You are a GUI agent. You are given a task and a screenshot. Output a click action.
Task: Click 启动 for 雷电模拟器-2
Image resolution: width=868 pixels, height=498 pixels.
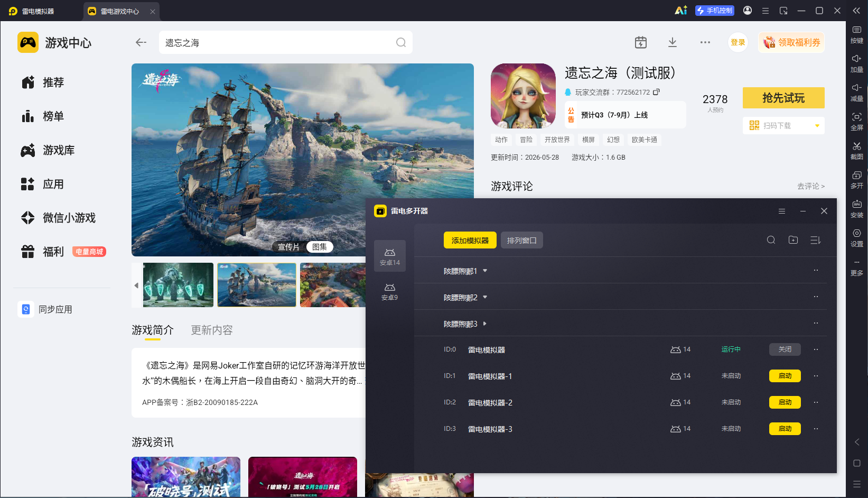click(x=785, y=402)
